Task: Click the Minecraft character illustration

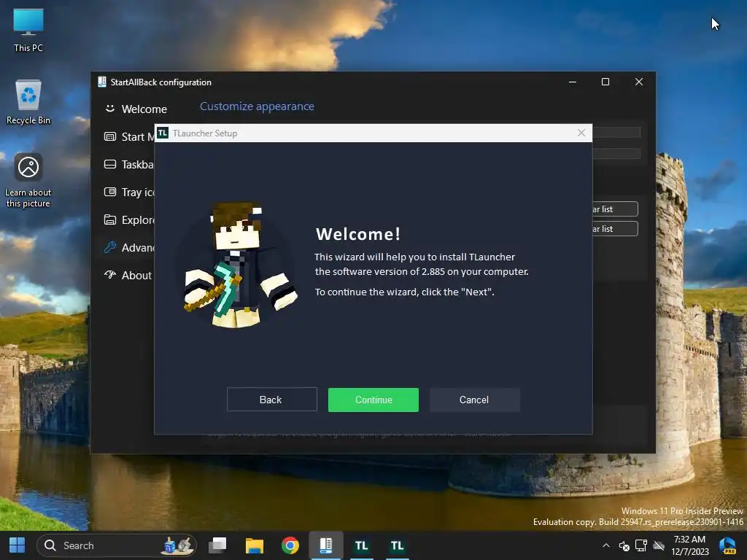Action: point(240,265)
